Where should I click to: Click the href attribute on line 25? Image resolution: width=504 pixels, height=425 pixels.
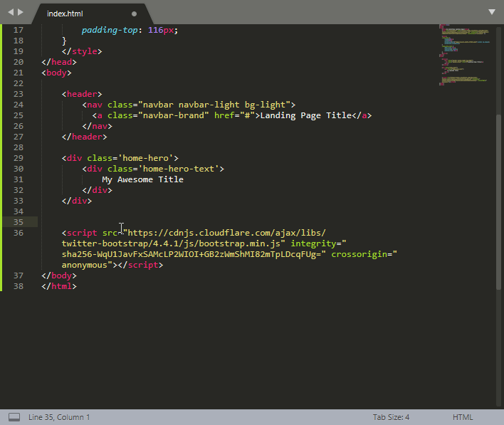(224, 115)
